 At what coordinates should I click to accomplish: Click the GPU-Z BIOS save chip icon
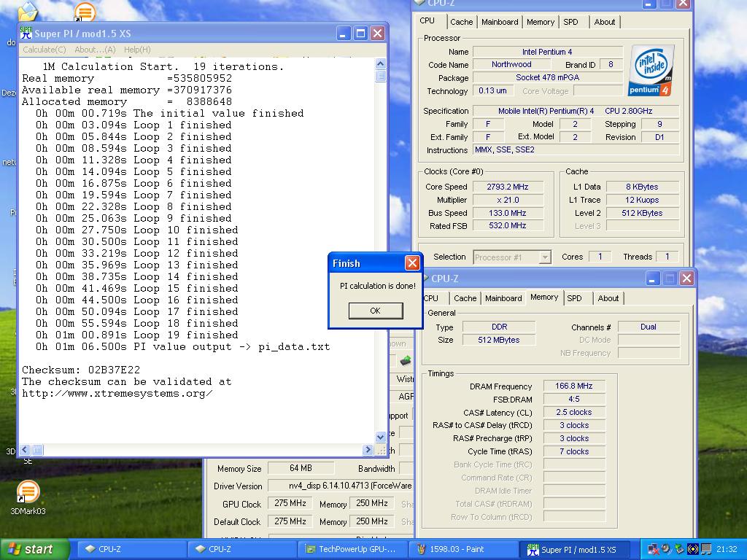406,361
